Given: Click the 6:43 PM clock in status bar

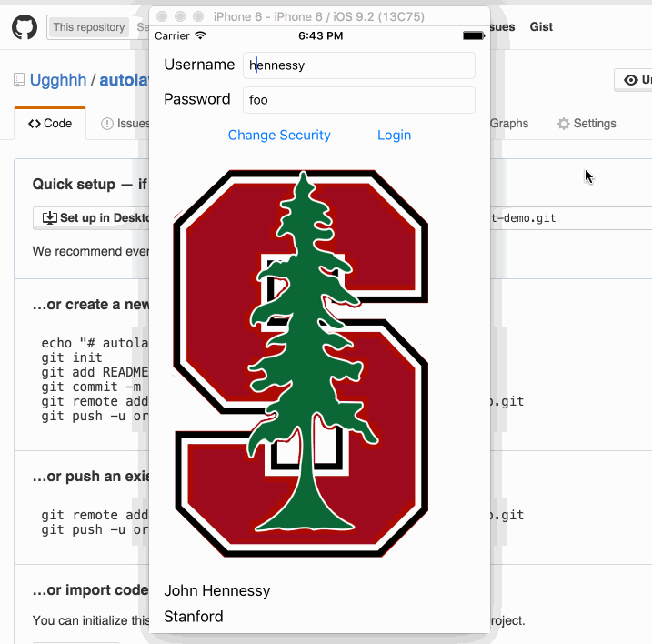Looking at the screenshot, I should point(321,35).
